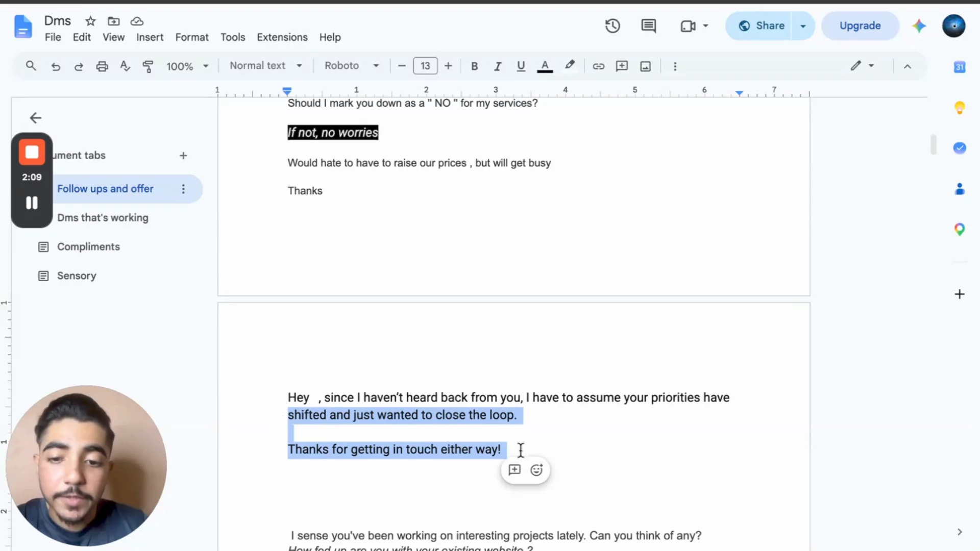Open the Extensions menu
980x551 pixels.
pos(282,37)
